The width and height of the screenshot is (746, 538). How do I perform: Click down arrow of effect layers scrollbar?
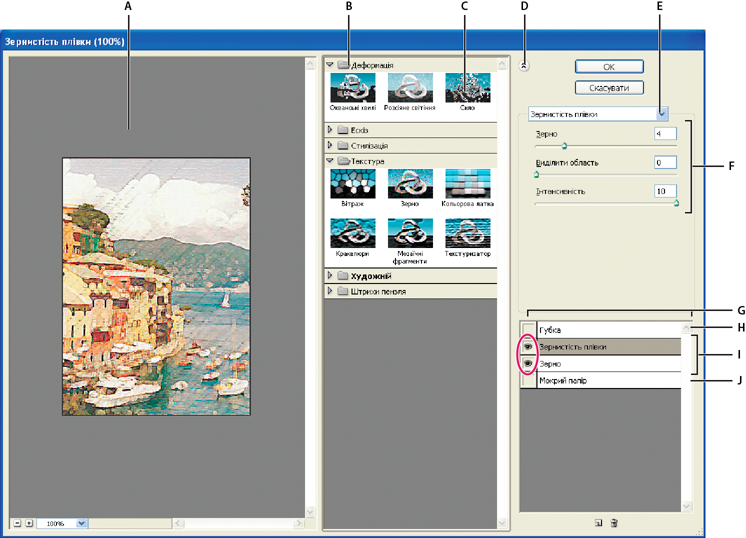click(687, 506)
